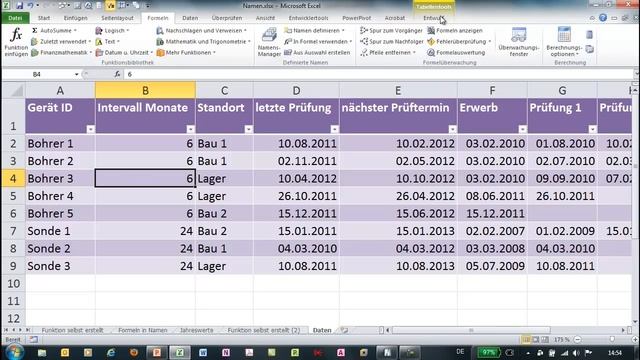Open Internet Explorer from taskbar
Screen dimensions: 640x360
(x=111, y=353)
